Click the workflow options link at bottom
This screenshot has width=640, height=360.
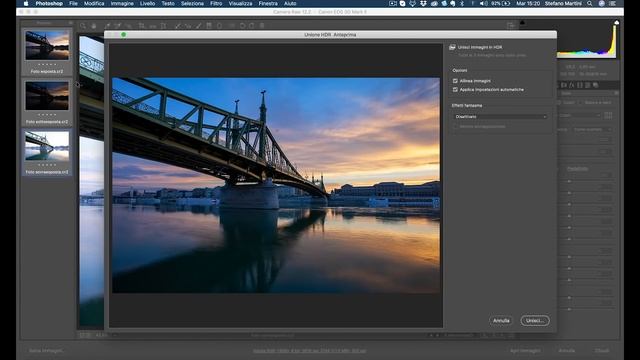(x=309, y=351)
